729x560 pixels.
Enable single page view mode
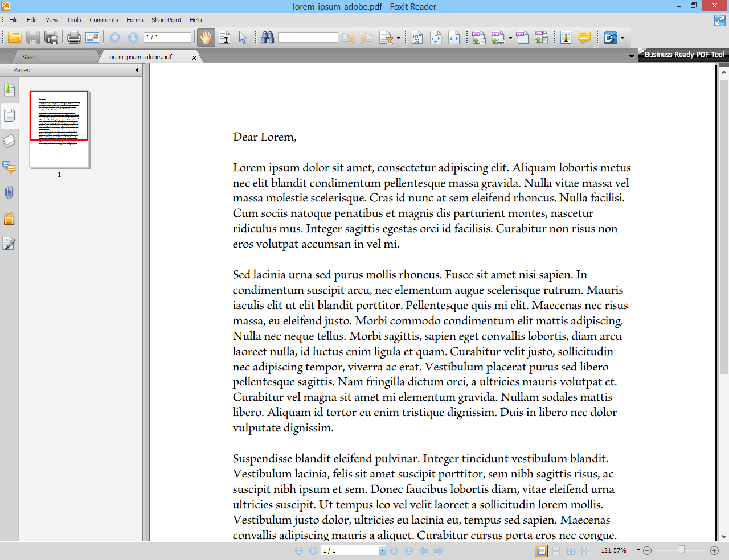[541, 550]
